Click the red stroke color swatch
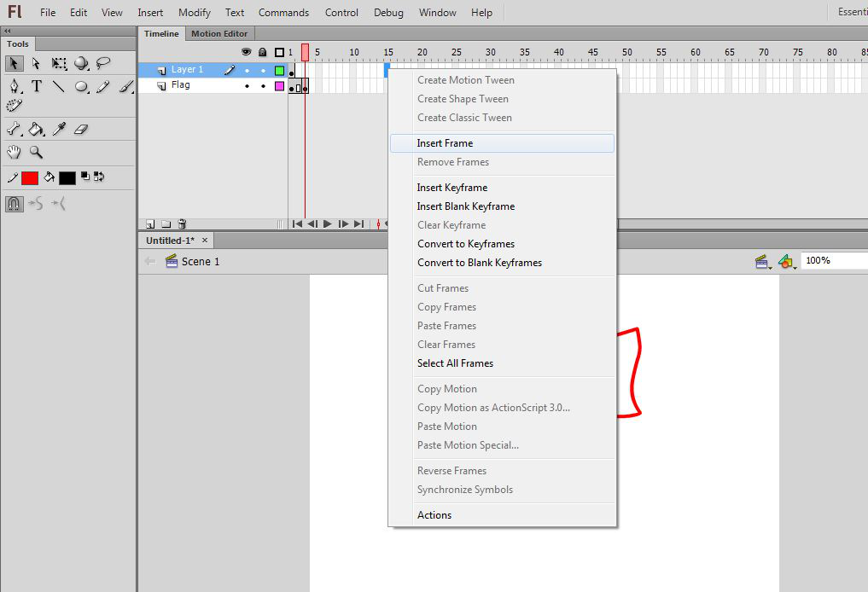This screenshot has width=868, height=592. 30,178
